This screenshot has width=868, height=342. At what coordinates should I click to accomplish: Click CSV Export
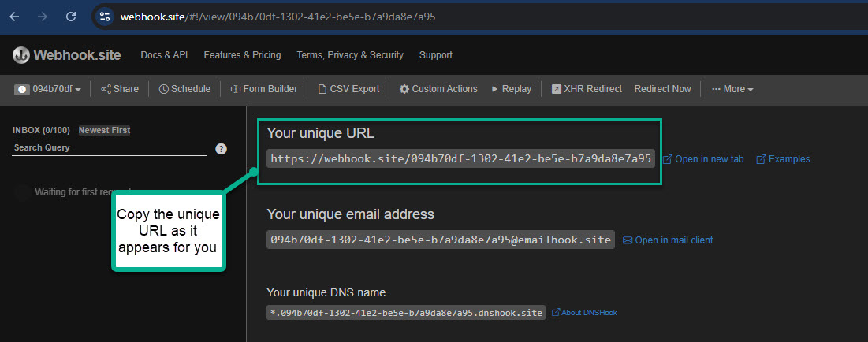coord(348,89)
